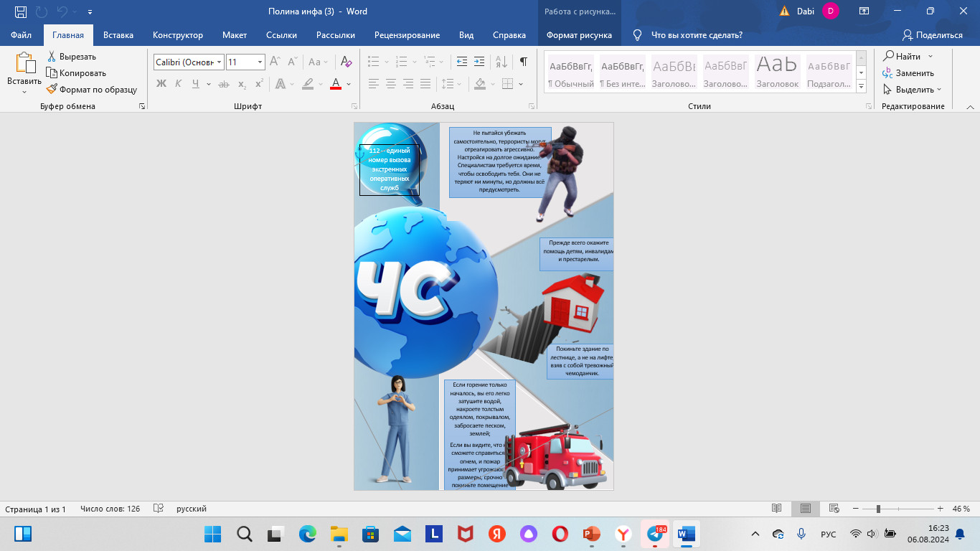Click the 'Что вы хотите сделать?' search field
This screenshot has width=980, height=551.
click(696, 35)
